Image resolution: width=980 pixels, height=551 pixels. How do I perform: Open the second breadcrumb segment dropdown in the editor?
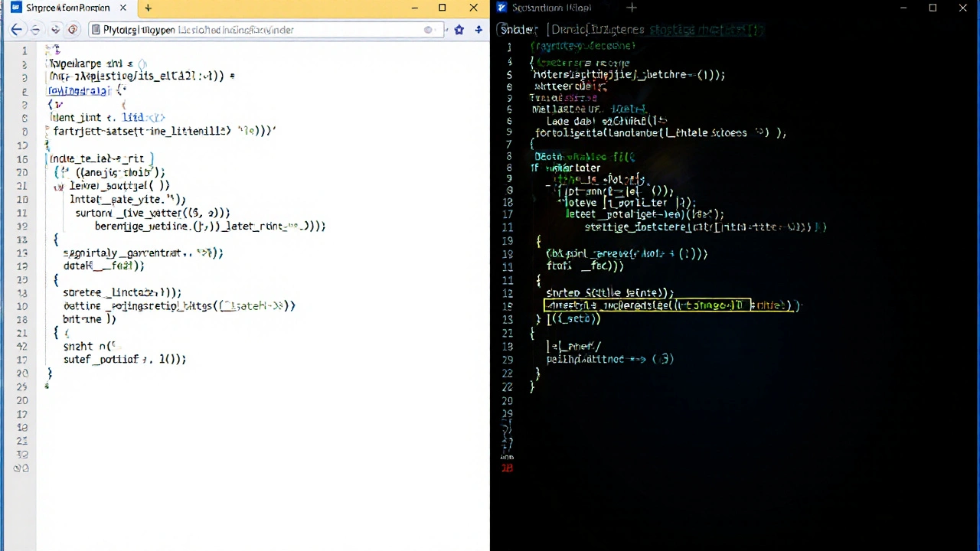click(x=597, y=29)
